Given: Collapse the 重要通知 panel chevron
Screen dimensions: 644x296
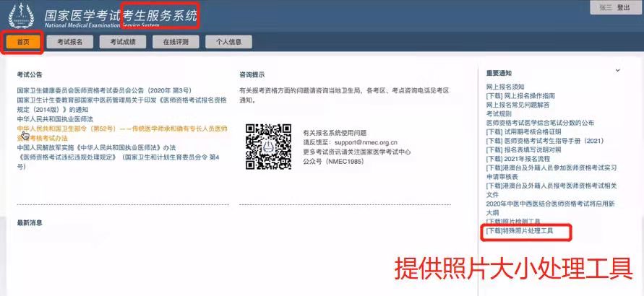Looking at the screenshot, I should click(617, 71).
